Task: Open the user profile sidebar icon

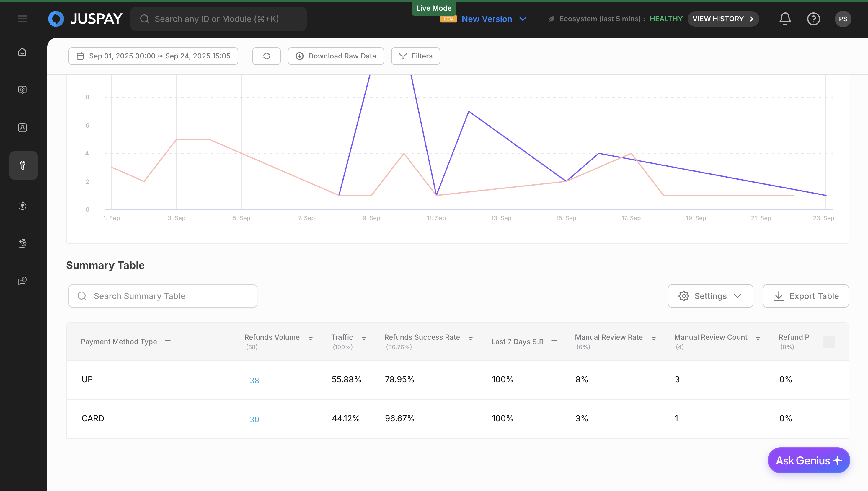Action: (x=22, y=128)
